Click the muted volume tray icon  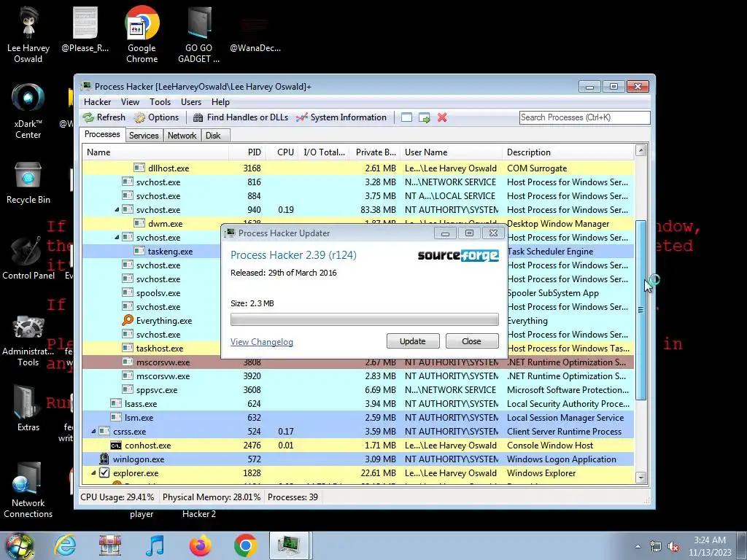673,547
